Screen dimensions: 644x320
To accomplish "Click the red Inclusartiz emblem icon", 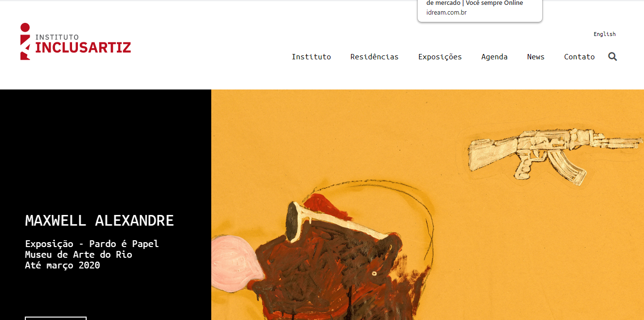I will (25, 41).
